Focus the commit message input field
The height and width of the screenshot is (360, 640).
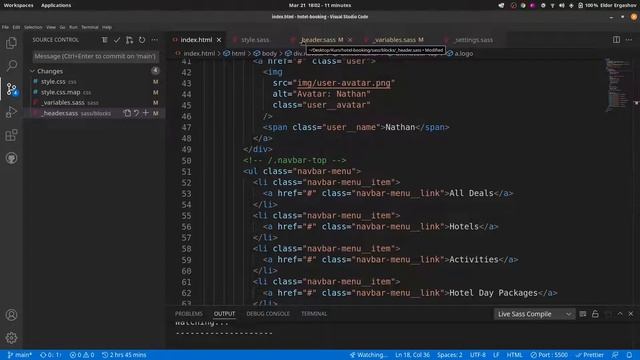(x=95, y=56)
